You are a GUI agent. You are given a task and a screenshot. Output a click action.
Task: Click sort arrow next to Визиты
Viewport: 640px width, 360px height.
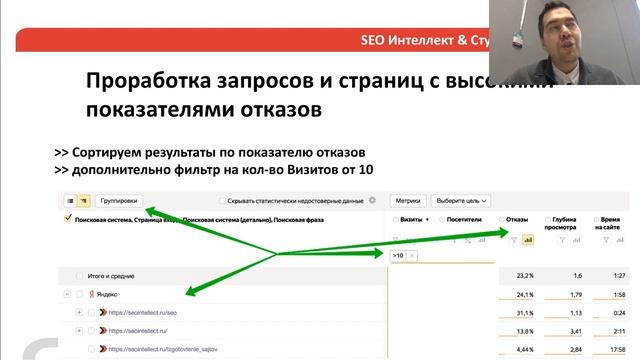point(427,220)
